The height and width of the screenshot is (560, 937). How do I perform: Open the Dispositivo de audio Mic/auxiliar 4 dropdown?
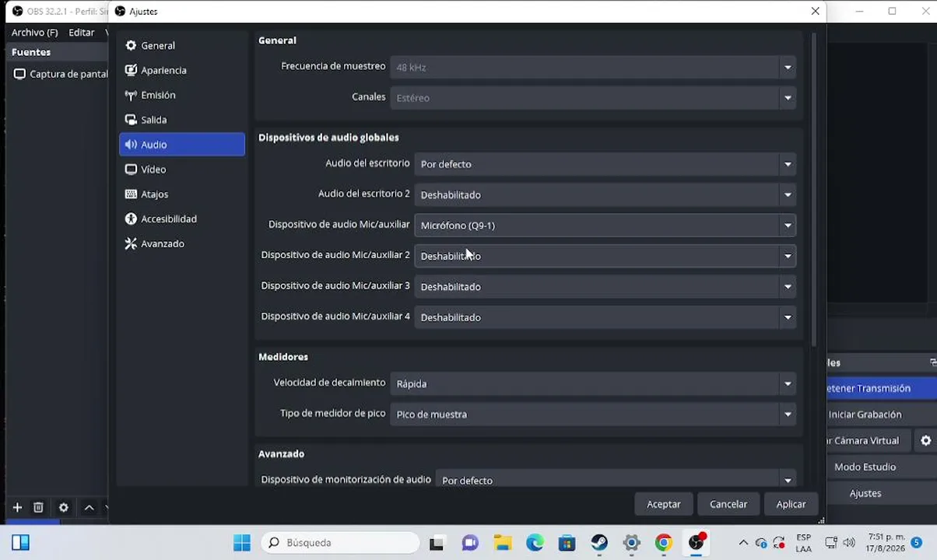[605, 317]
